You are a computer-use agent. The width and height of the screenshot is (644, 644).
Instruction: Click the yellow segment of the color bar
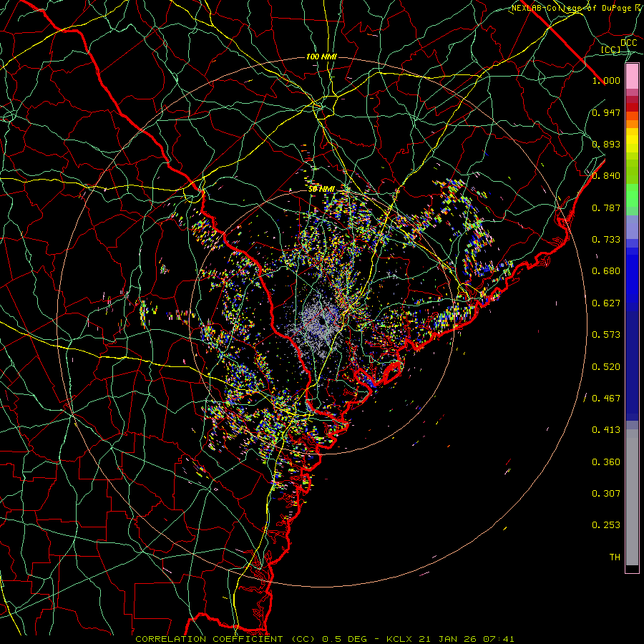(632, 140)
